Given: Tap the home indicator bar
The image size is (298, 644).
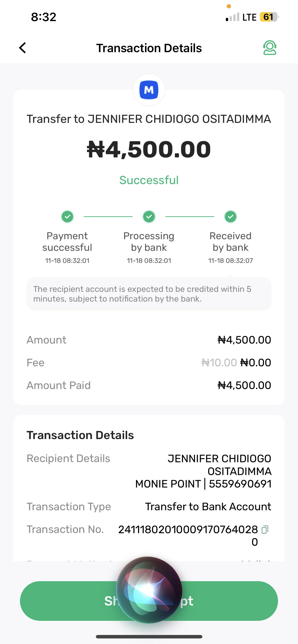Looking at the screenshot, I should [149, 637].
